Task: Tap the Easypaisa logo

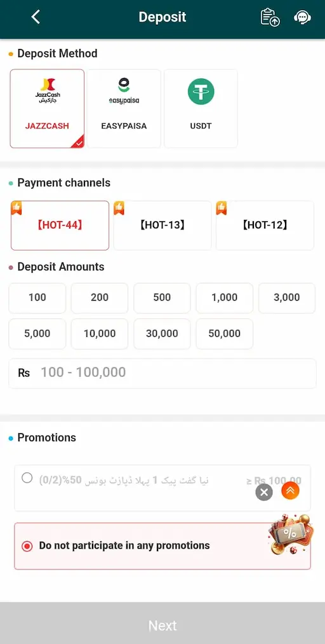Action: pyautogui.click(x=124, y=91)
